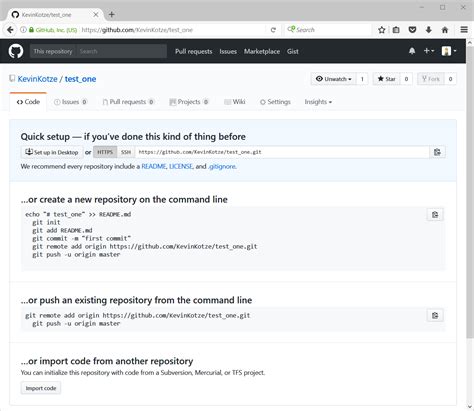This screenshot has width=474, height=411.
Task: Open the browser bookmarks list icon
Action: click(x=396, y=30)
